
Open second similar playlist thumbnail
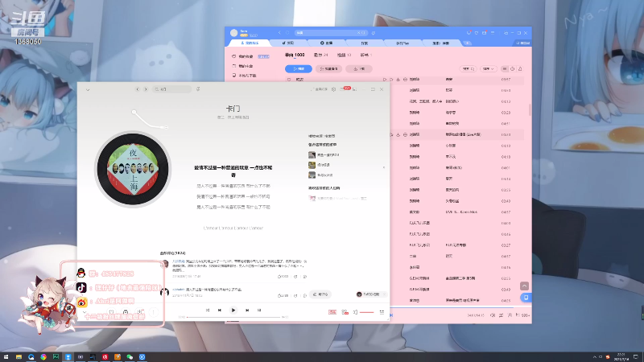point(312,165)
